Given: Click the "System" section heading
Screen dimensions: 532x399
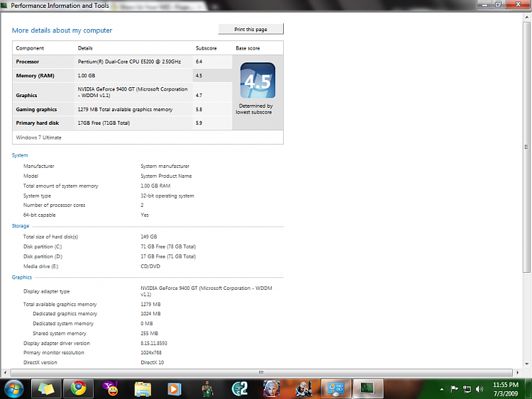Looking at the screenshot, I should click(20, 155).
